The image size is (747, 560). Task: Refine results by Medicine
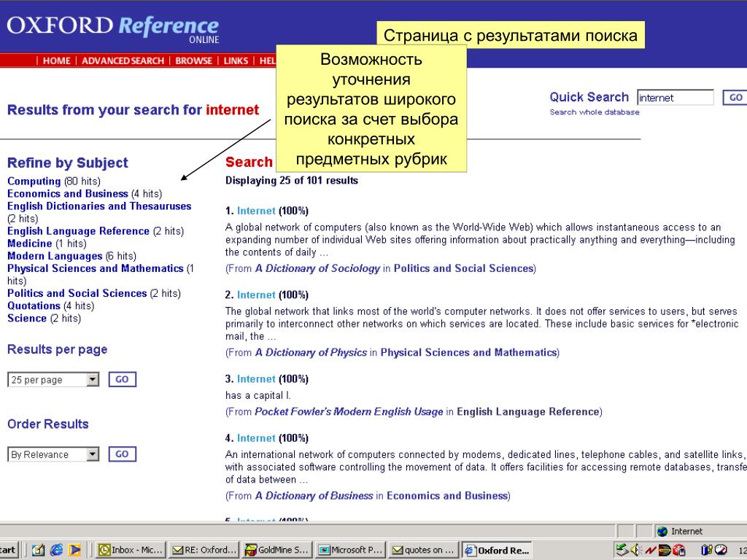point(29,244)
